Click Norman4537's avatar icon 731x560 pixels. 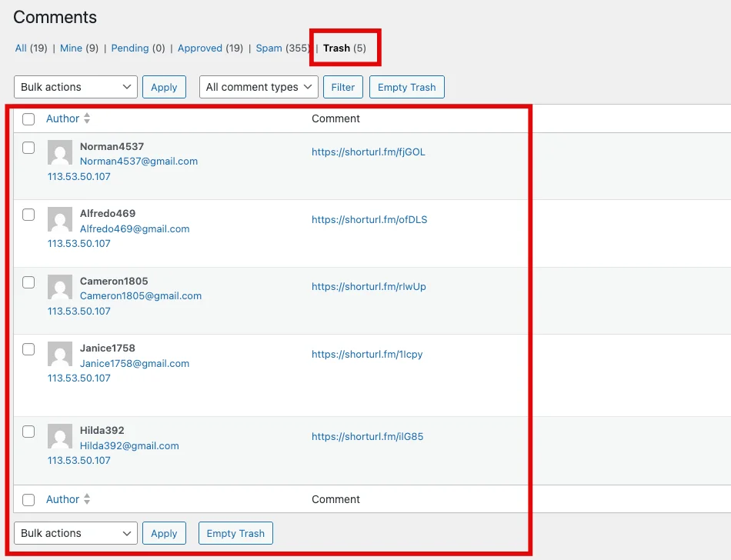click(x=60, y=152)
